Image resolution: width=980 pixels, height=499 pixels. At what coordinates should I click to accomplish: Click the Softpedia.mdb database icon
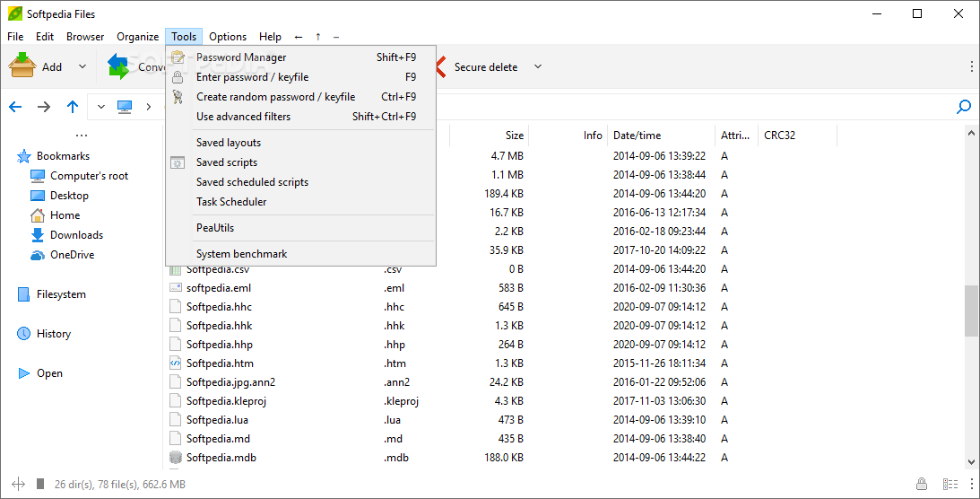tap(176, 458)
